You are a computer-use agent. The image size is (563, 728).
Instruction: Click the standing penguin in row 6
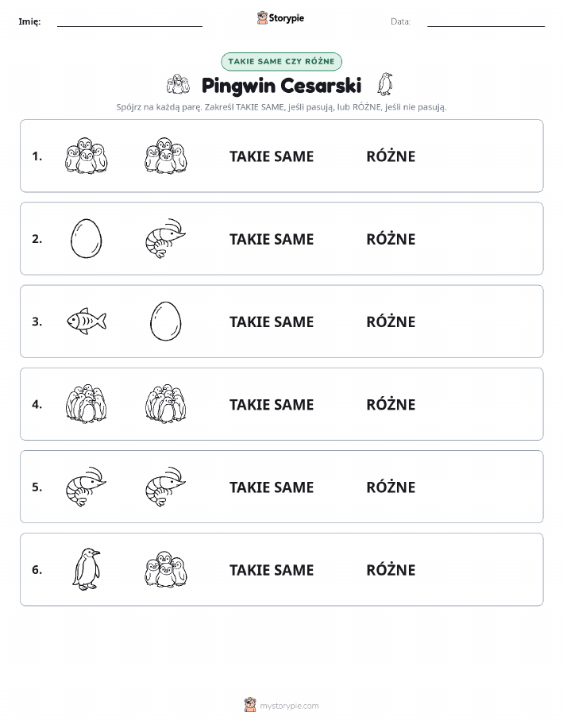pos(87,569)
